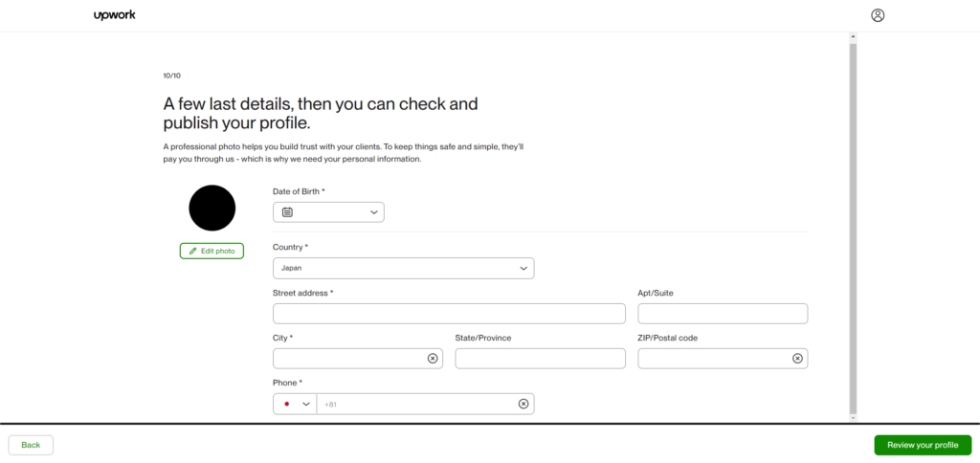Clear the City field with its x icon
Screen dimensions: 980x463
tap(433, 359)
